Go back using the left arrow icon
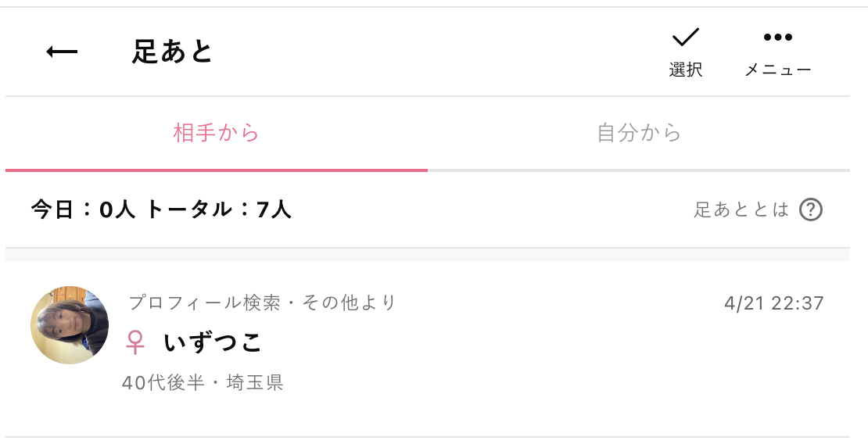 (x=62, y=52)
